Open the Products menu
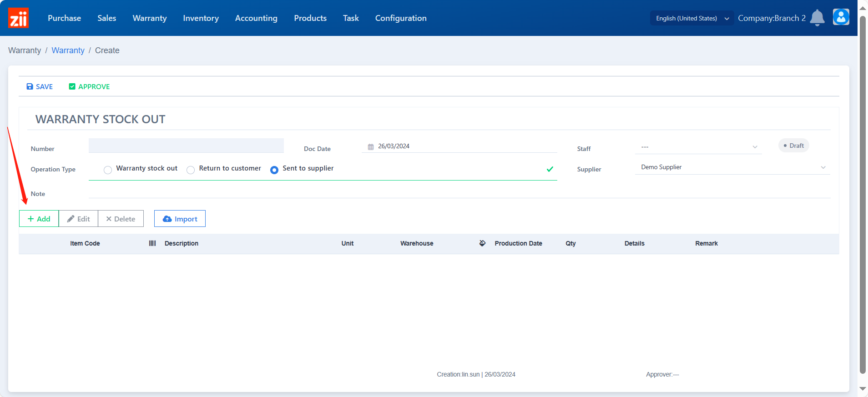 310,18
